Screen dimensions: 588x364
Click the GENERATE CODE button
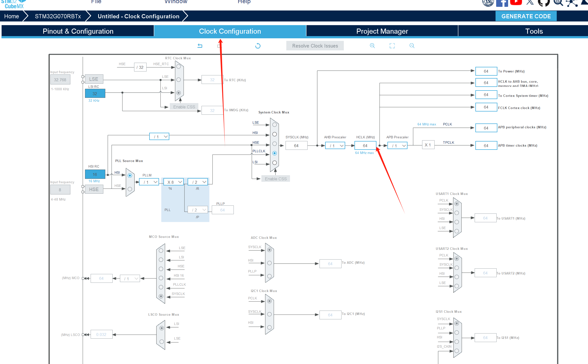526,16
